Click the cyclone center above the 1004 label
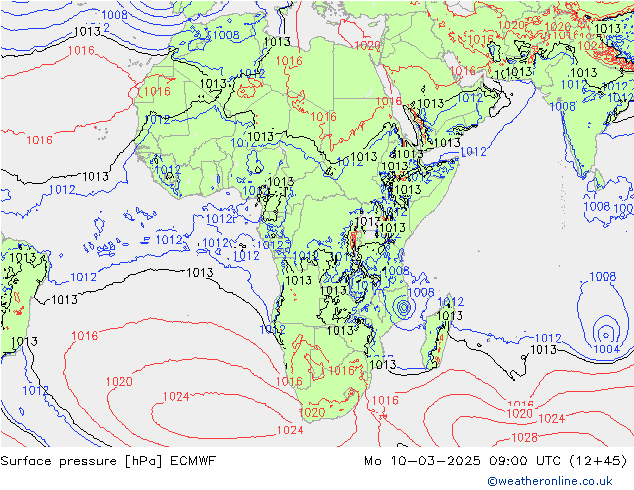Screen dimensions: 634x490 [606, 335]
